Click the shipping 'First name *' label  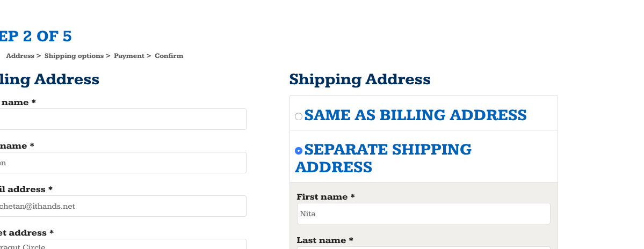(325, 197)
